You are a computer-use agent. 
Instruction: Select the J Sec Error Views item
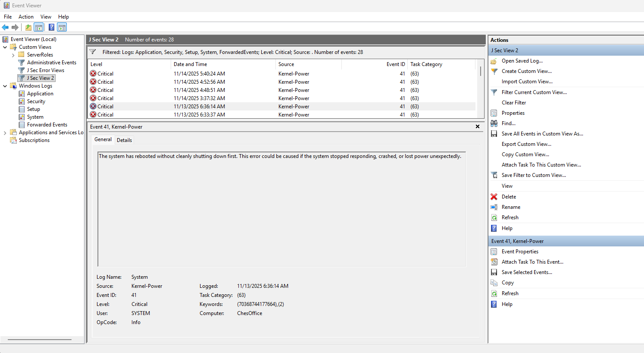(x=41, y=70)
